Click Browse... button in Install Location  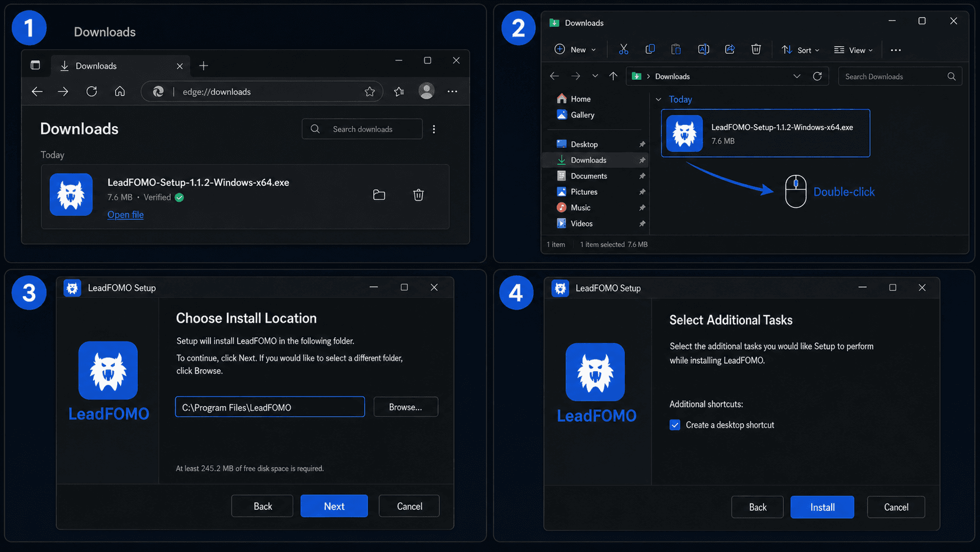coord(406,407)
